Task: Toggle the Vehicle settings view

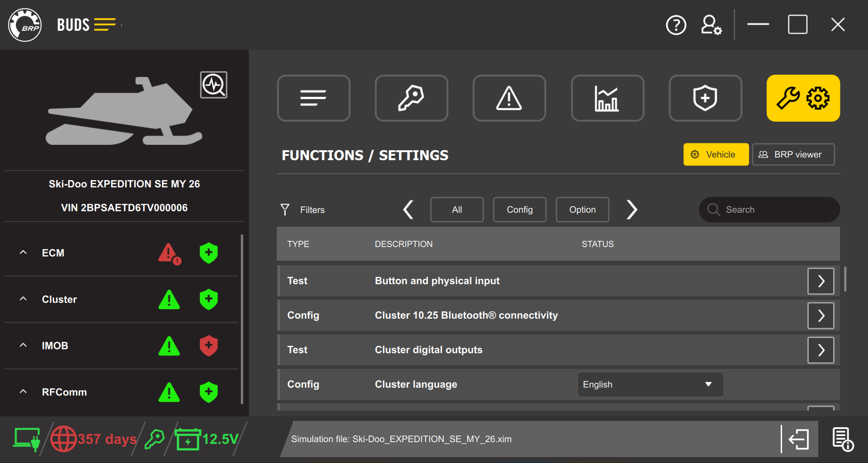Action: [716, 154]
